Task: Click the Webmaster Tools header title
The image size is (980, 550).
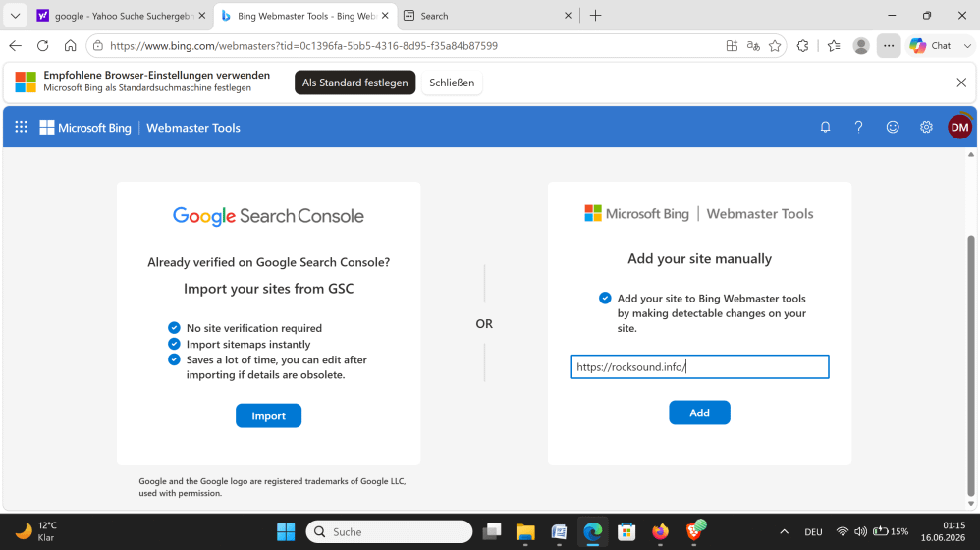Action: click(193, 128)
